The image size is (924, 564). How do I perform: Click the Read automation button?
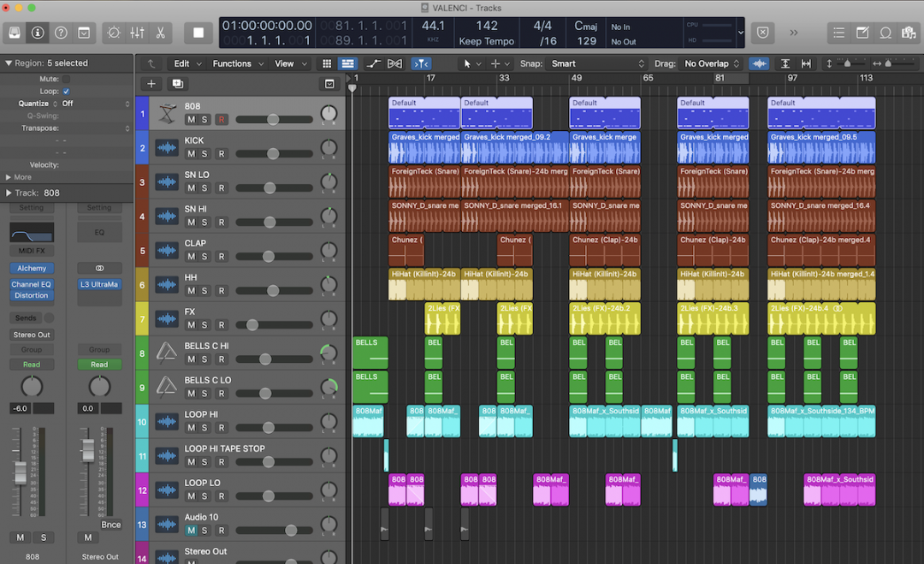click(32, 365)
